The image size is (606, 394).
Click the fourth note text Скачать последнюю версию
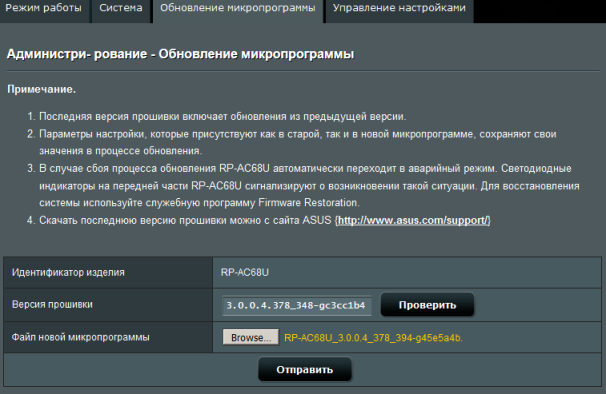185,220
